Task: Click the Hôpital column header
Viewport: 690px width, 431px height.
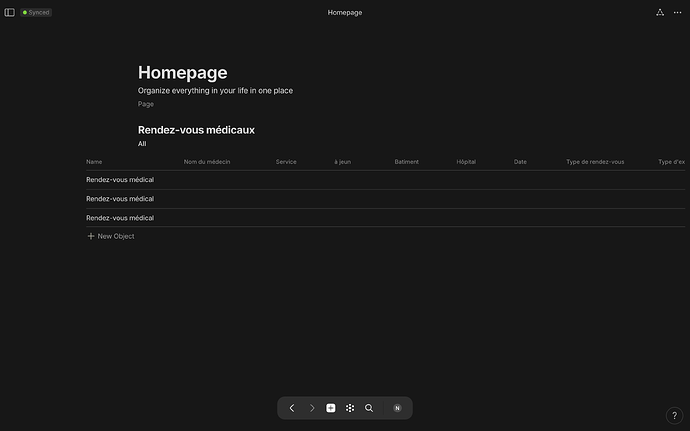Action: click(x=466, y=162)
